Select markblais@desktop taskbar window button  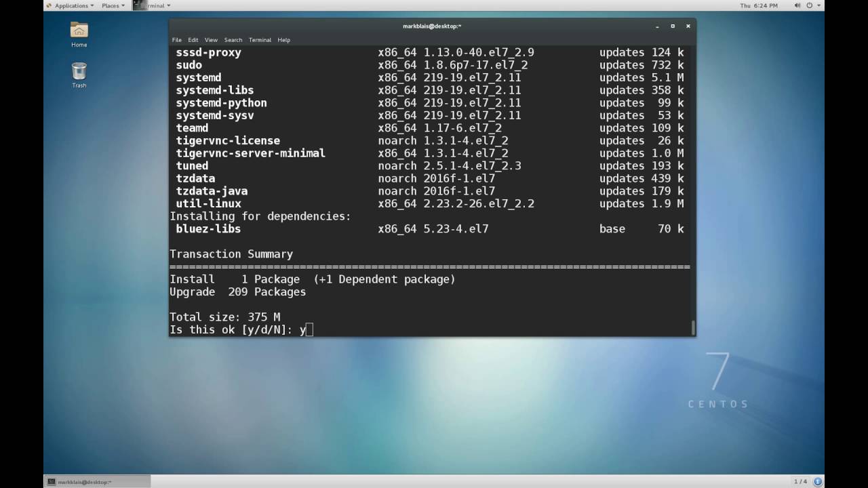[97, 482]
